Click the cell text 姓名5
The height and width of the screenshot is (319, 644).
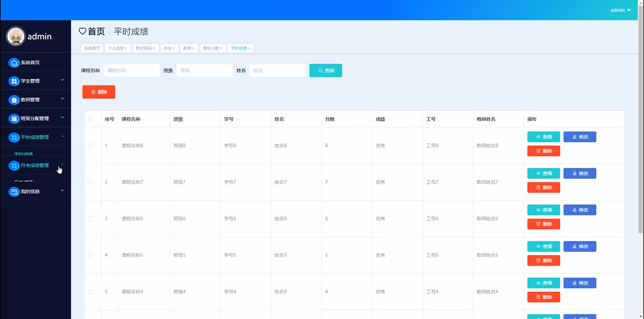[281, 255]
